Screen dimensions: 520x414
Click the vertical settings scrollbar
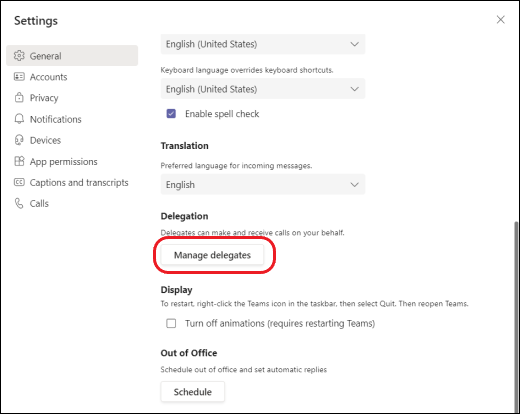coord(516,316)
